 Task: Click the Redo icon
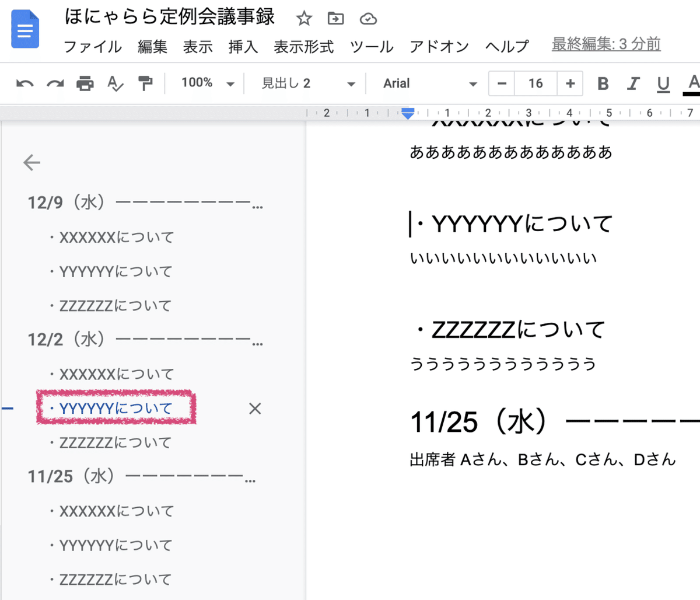click(54, 83)
